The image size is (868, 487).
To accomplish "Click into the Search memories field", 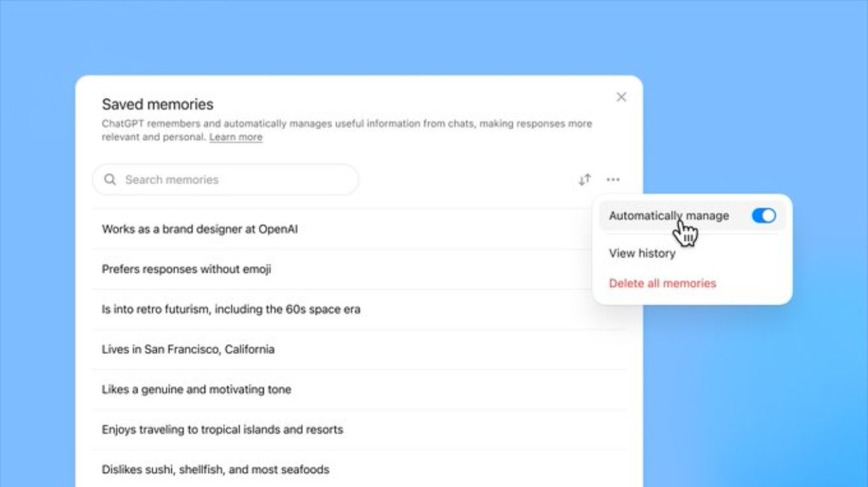I will click(x=226, y=179).
